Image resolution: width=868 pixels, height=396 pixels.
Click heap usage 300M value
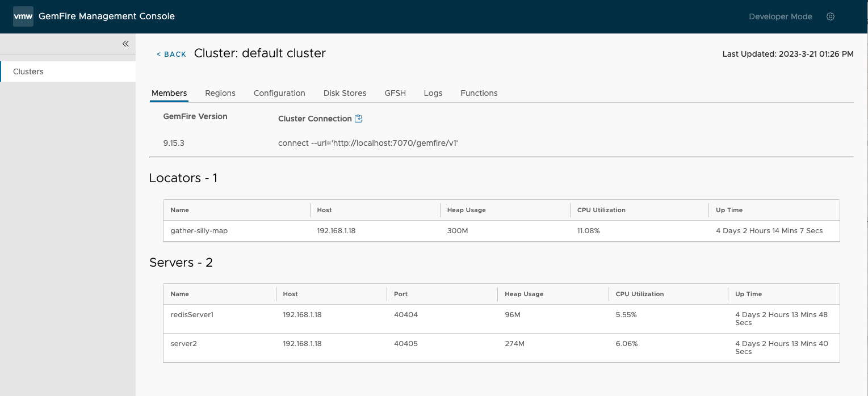point(458,230)
